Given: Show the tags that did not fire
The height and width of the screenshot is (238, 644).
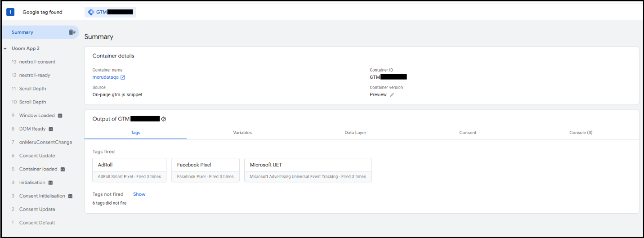Looking at the screenshot, I should pyautogui.click(x=139, y=194).
